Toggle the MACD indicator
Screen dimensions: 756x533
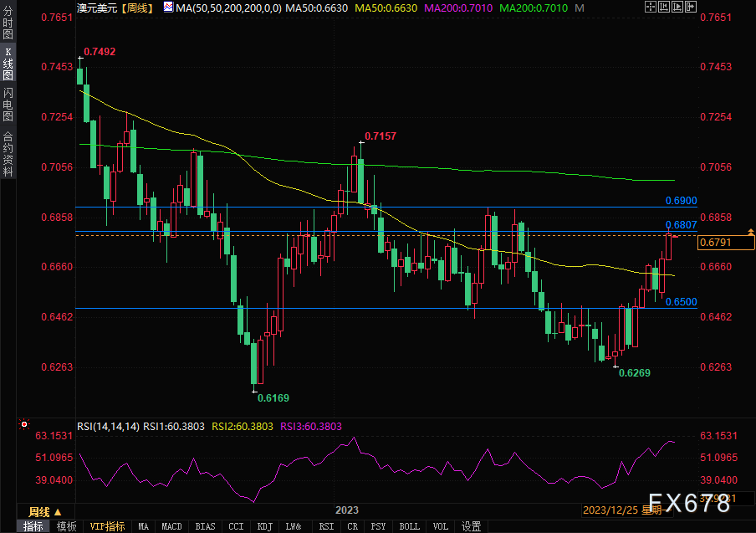point(171,526)
